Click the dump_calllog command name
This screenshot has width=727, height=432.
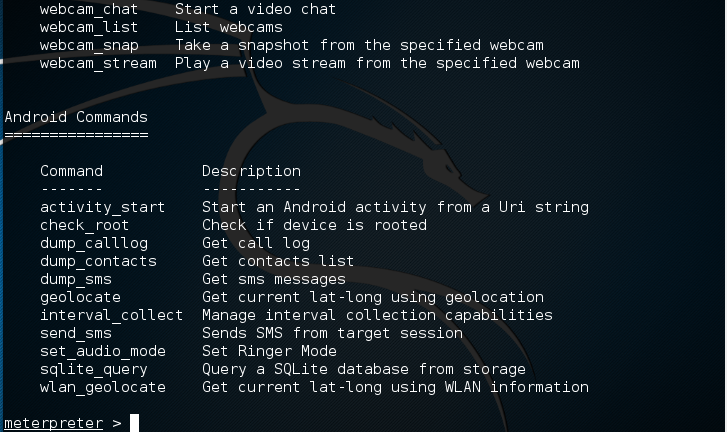click(x=93, y=243)
